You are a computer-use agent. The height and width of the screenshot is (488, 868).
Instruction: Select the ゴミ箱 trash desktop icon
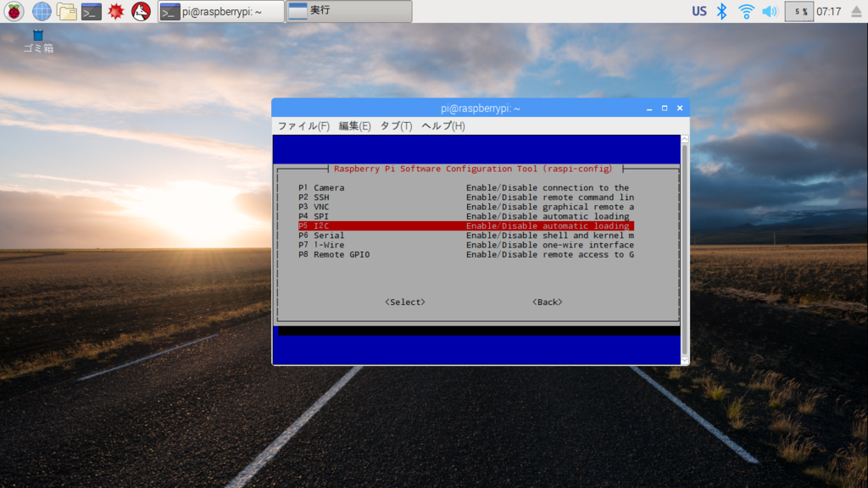coord(38,41)
